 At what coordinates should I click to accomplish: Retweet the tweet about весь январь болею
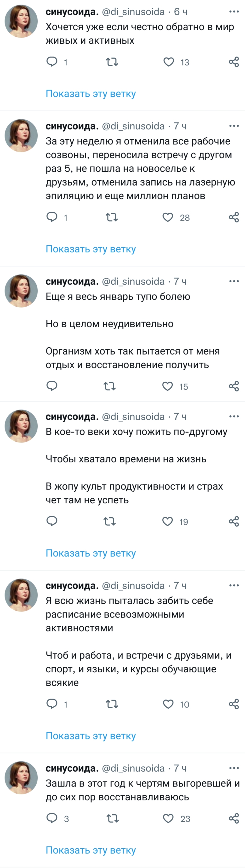pos(110,386)
